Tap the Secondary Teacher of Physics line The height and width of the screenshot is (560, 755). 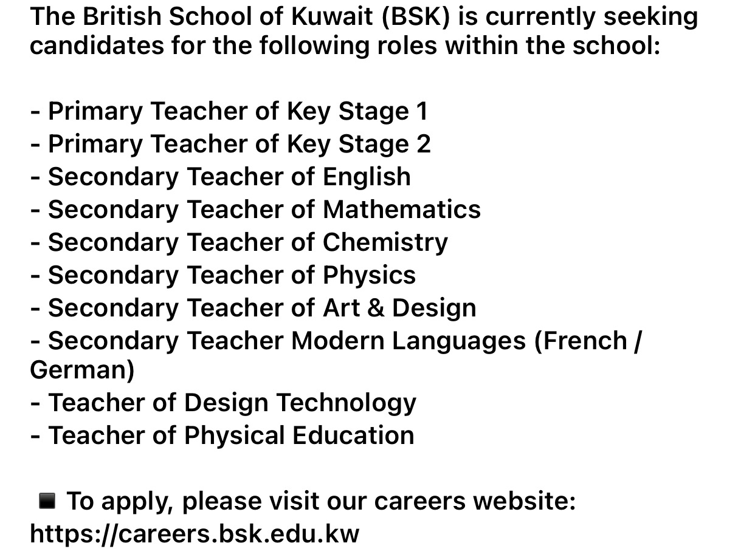[x=222, y=275]
